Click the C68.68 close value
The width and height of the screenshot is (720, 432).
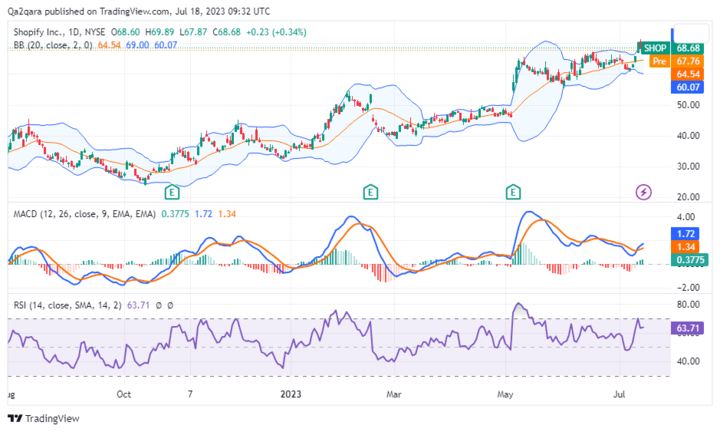(x=226, y=32)
